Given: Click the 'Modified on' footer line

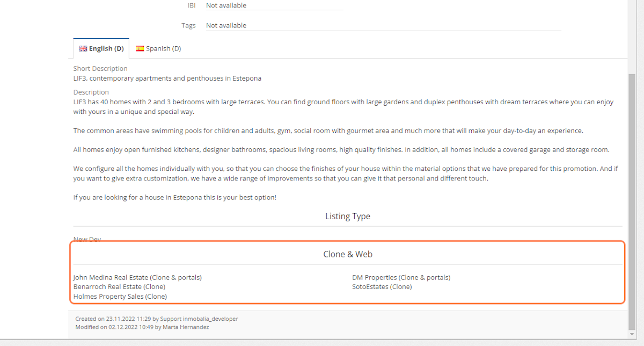Looking at the screenshot, I should [142, 327].
